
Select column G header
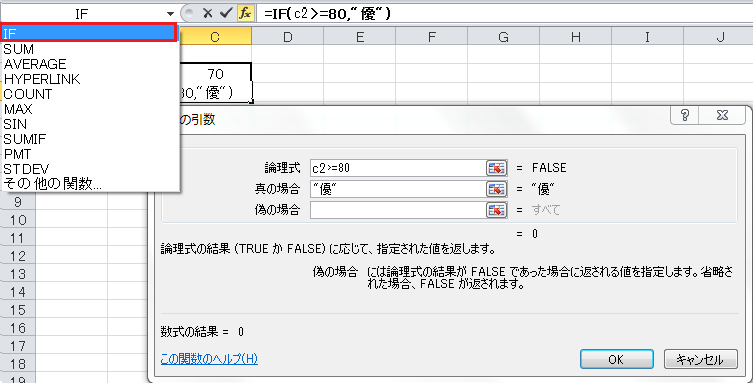click(503, 36)
